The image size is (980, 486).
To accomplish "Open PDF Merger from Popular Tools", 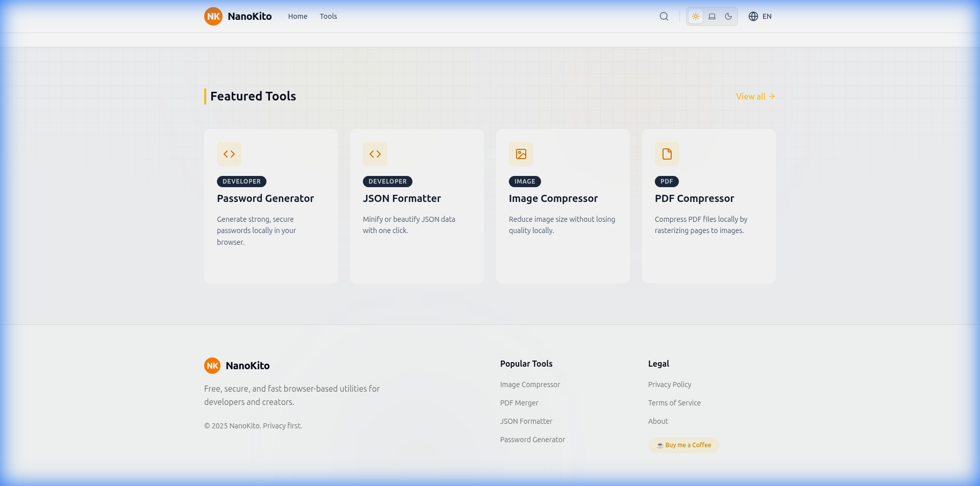I will (519, 403).
